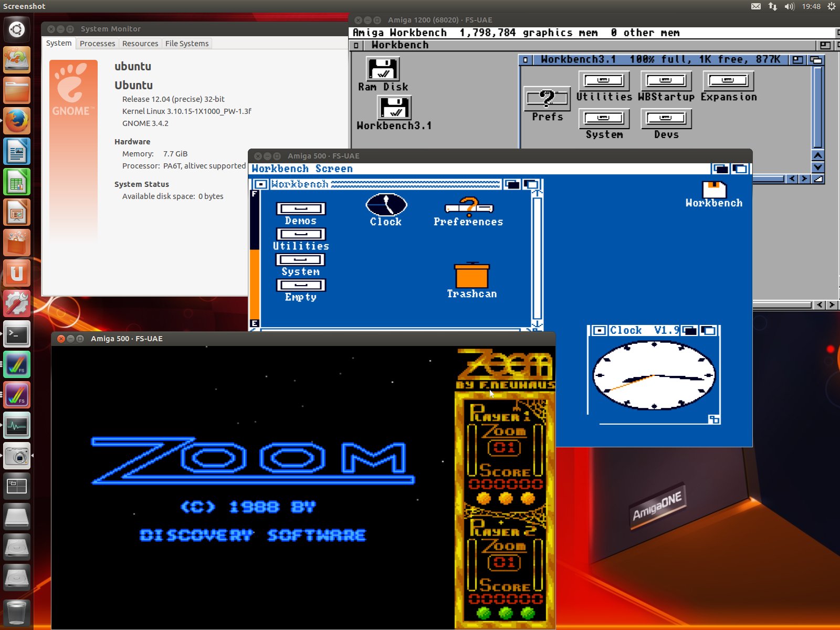Screen dimensions: 840x630
Task: Click the Workbench3.1 window depth gadget
Action: point(816,60)
